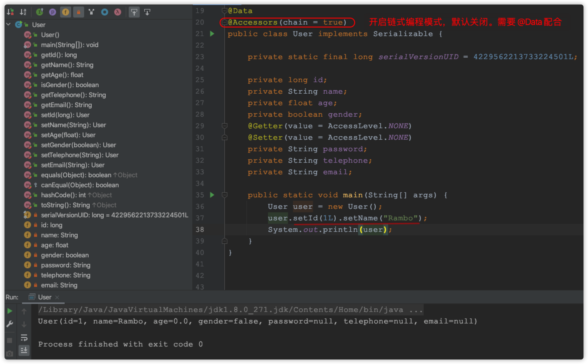Click the camera thread dump icon
Viewport: 588px width, 364px height.
point(10,353)
